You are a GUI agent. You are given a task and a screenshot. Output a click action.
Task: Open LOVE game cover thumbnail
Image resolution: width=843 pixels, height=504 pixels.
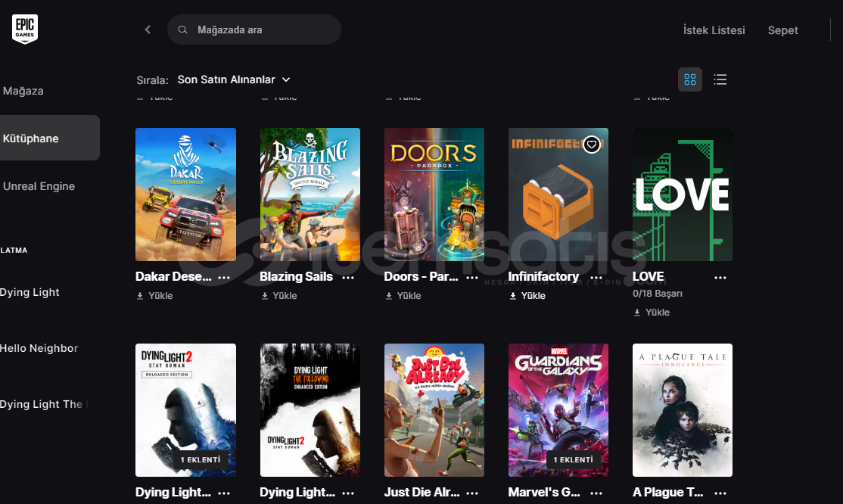[x=683, y=194]
